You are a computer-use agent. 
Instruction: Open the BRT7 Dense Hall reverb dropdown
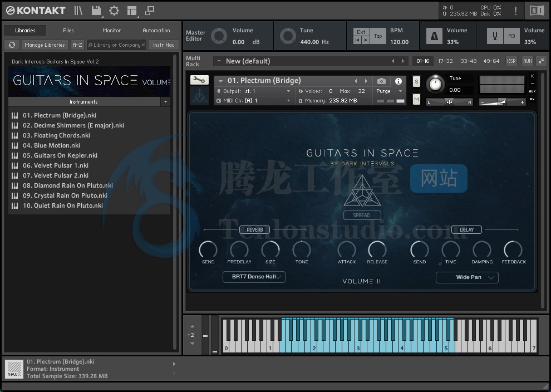(x=254, y=277)
